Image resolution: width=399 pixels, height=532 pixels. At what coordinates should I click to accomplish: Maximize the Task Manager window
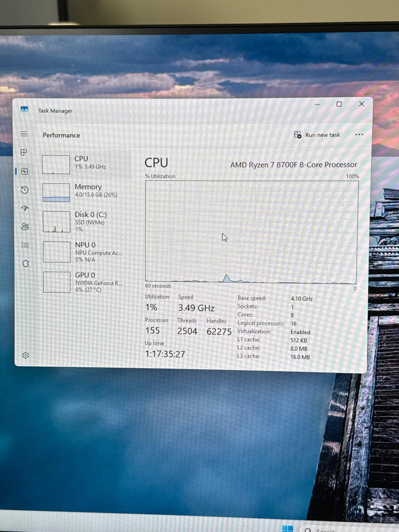tap(339, 104)
